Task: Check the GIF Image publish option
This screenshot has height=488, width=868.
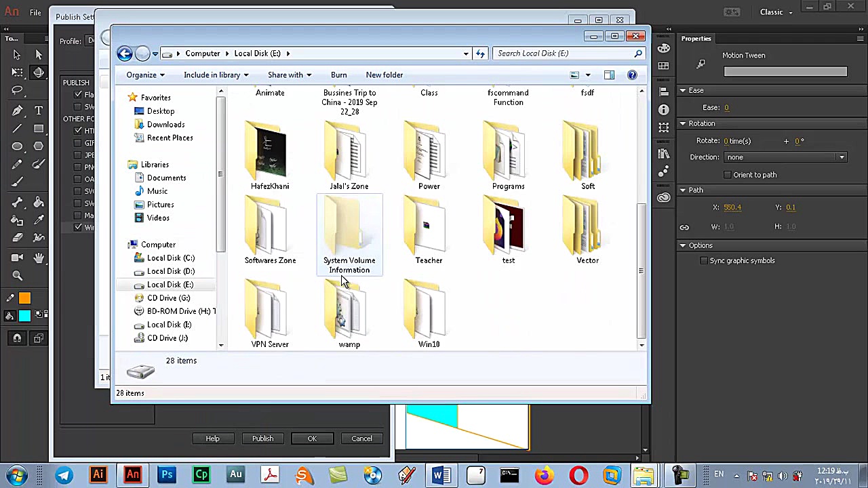Action: [78, 143]
